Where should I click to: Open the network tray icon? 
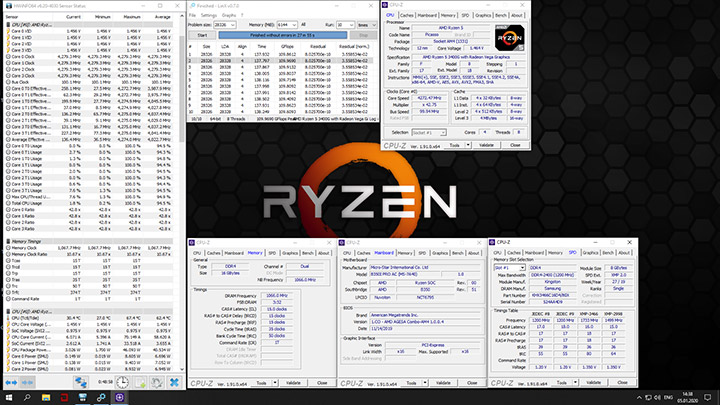click(648, 398)
